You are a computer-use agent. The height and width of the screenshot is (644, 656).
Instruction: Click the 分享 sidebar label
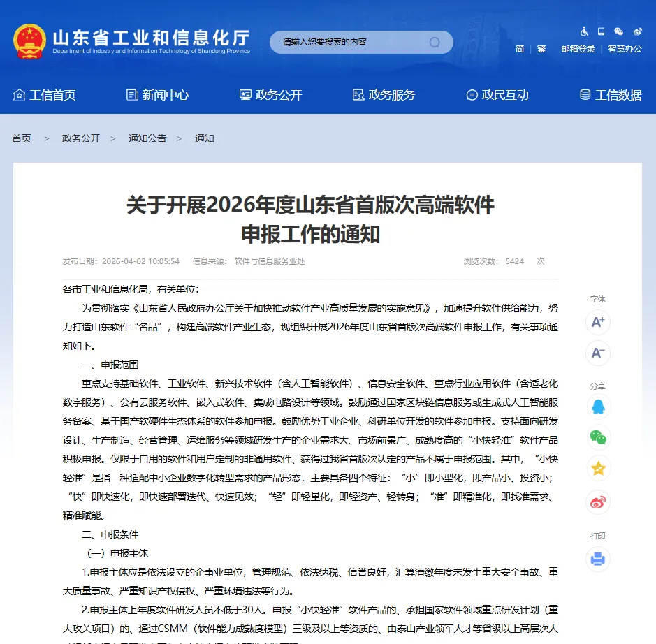coord(597,386)
